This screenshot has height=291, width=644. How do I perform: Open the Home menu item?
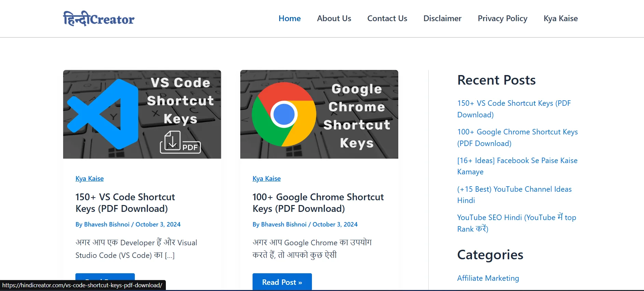coord(289,18)
